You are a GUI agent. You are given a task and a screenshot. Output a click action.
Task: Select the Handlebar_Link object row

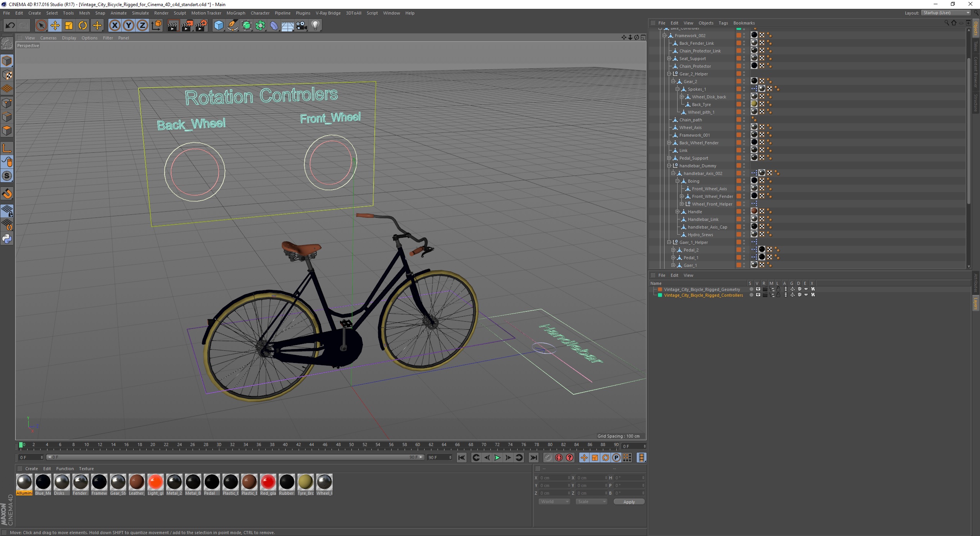tap(703, 219)
